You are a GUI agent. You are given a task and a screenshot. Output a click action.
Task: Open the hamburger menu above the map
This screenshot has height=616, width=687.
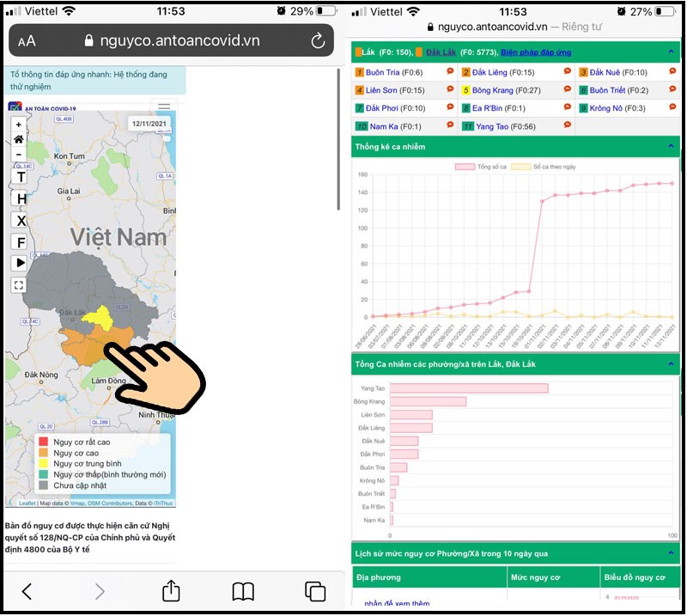[x=164, y=106]
